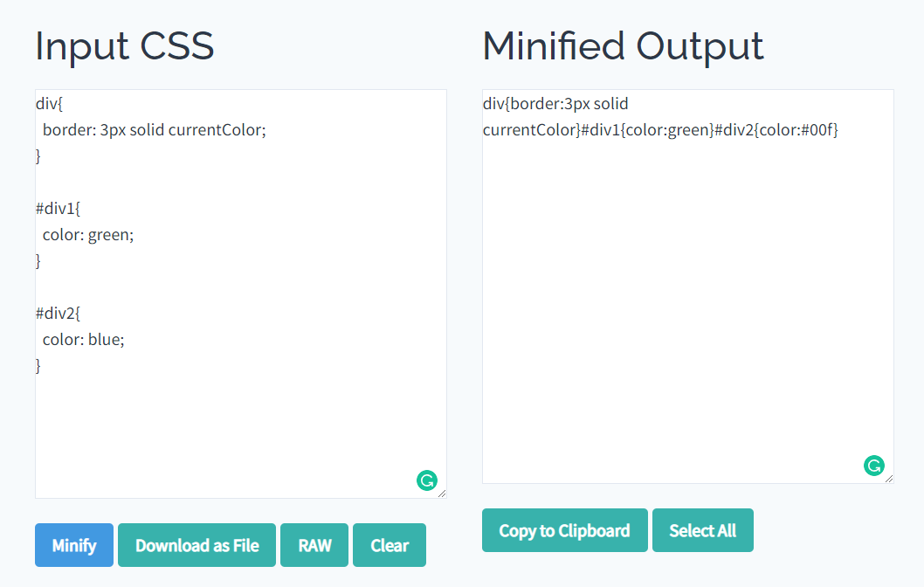Click Download as File button
924x587 pixels.
(197, 545)
